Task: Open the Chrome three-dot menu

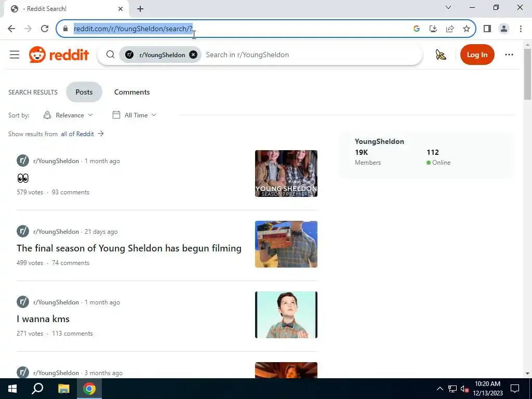Action: click(521, 29)
